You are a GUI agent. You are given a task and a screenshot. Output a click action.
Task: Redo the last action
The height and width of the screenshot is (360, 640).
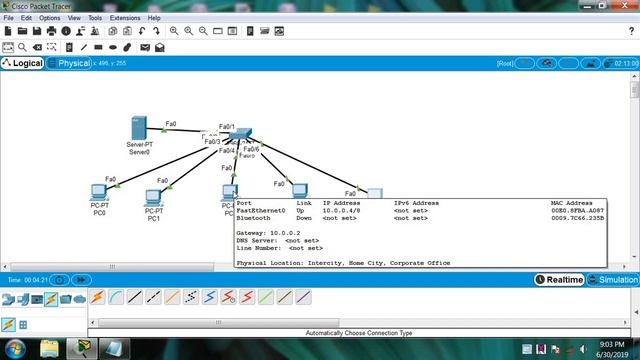pyautogui.click(x=156, y=31)
